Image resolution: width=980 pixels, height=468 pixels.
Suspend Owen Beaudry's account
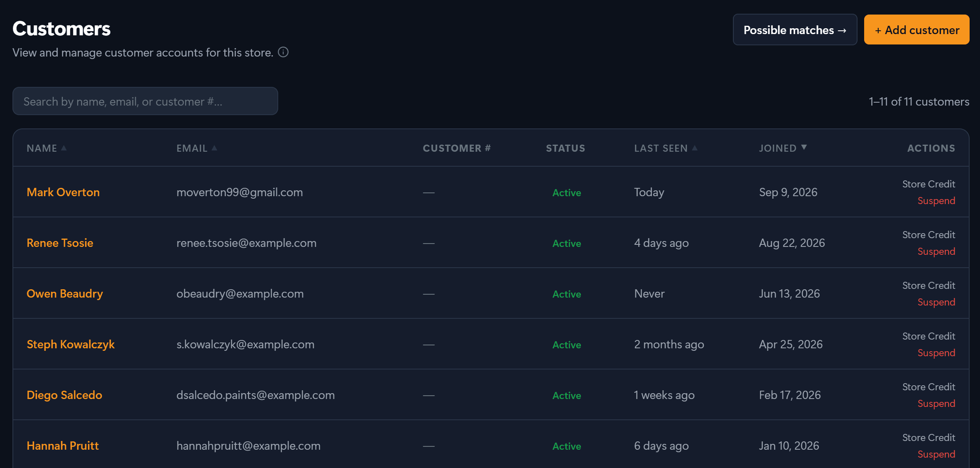936,302
